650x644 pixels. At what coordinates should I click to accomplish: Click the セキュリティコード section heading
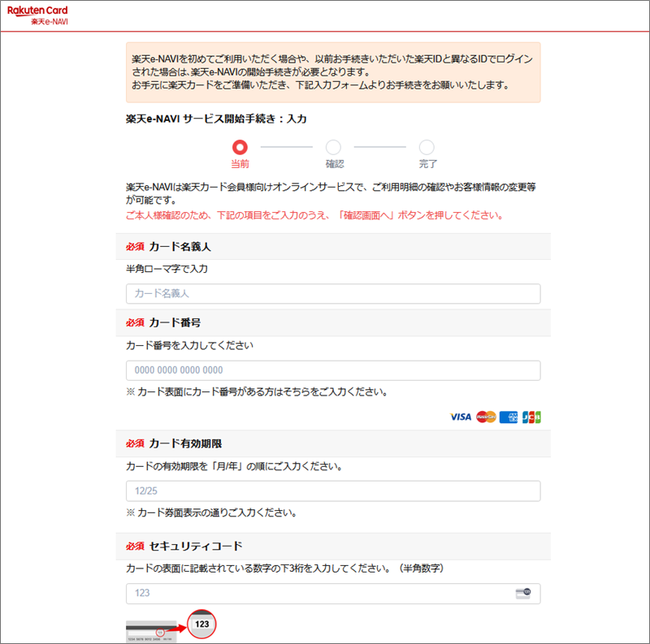coord(195,546)
